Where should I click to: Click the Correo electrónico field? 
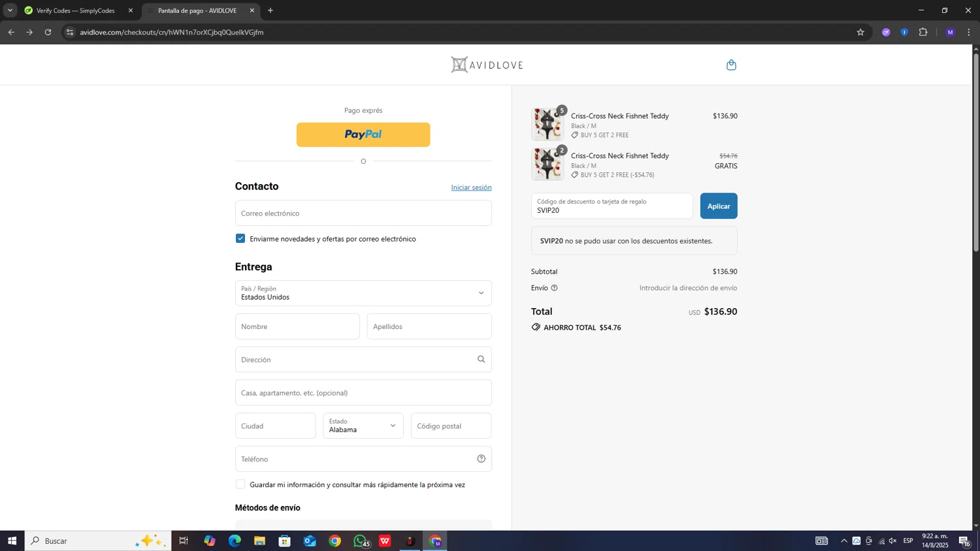coord(363,213)
